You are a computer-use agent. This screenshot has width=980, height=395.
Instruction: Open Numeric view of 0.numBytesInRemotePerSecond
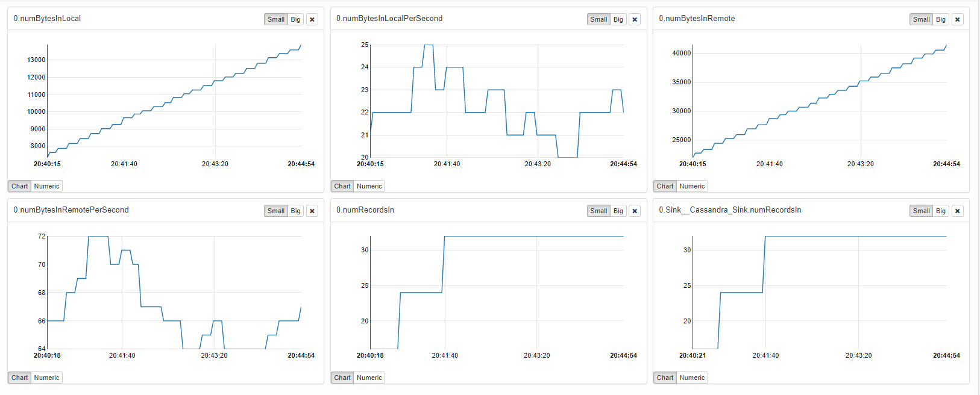click(46, 378)
